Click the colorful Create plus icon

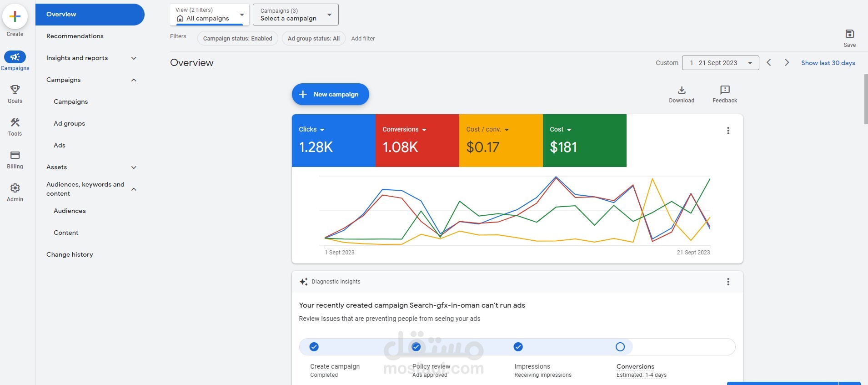pos(15,17)
